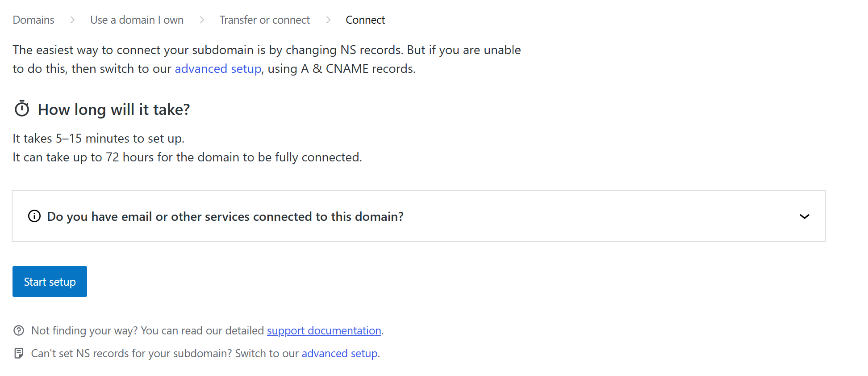Viewport: 868px width, 376px height.
Task: Expand the email services panel with the down chevron
Action: coord(804,217)
